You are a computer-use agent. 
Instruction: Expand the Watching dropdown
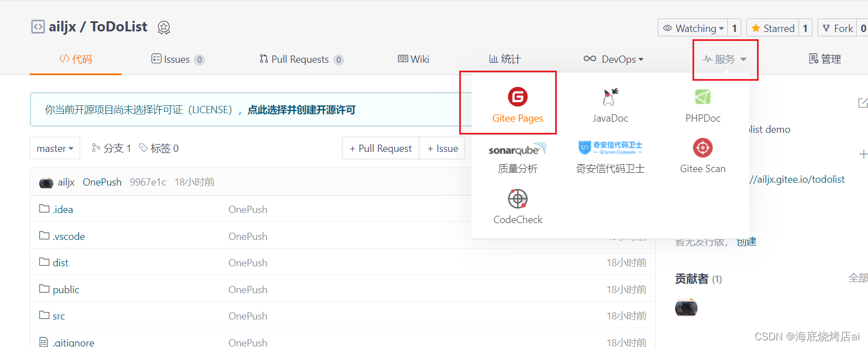(x=694, y=28)
